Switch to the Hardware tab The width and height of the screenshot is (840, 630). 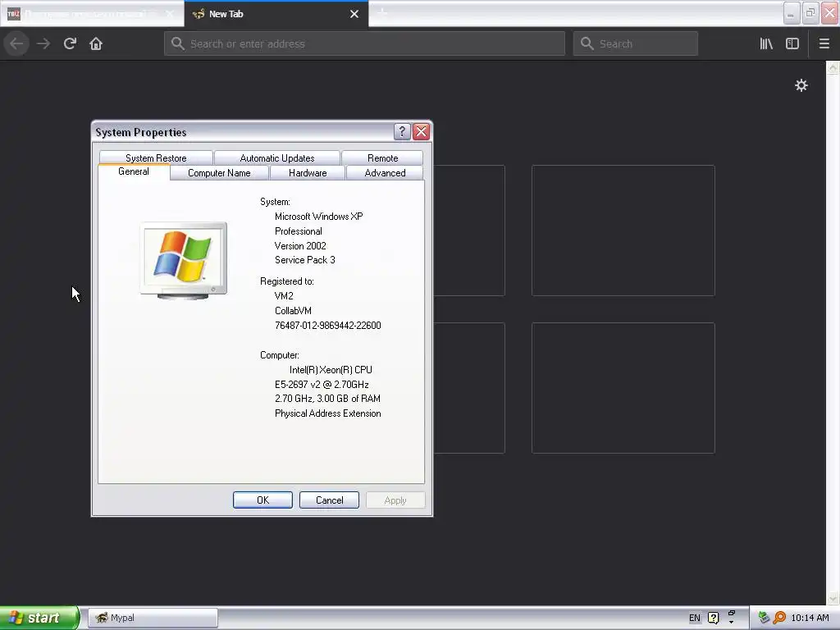tap(308, 173)
